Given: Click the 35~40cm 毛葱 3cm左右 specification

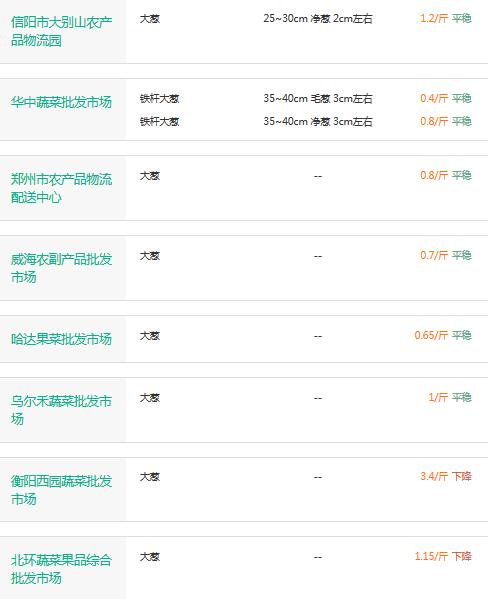Looking at the screenshot, I should click(318, 99).
